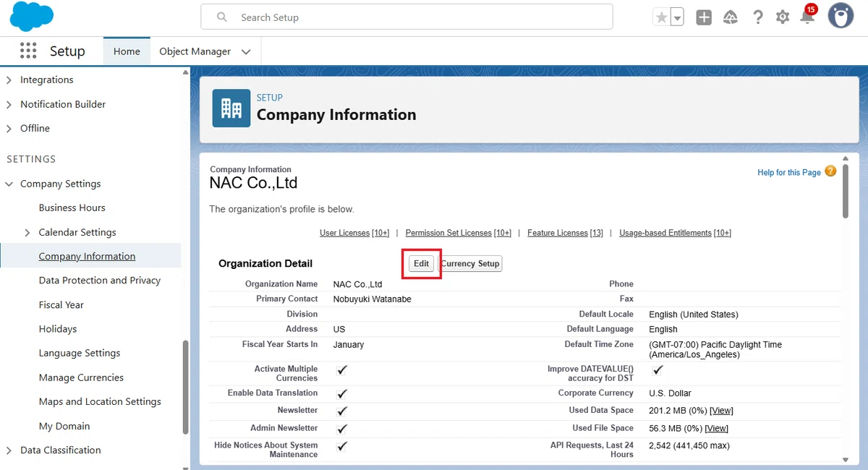This screenshot has width=868, height=470.
Task: Open the Global Actions plus icon
Action: (x=704, y=17)
